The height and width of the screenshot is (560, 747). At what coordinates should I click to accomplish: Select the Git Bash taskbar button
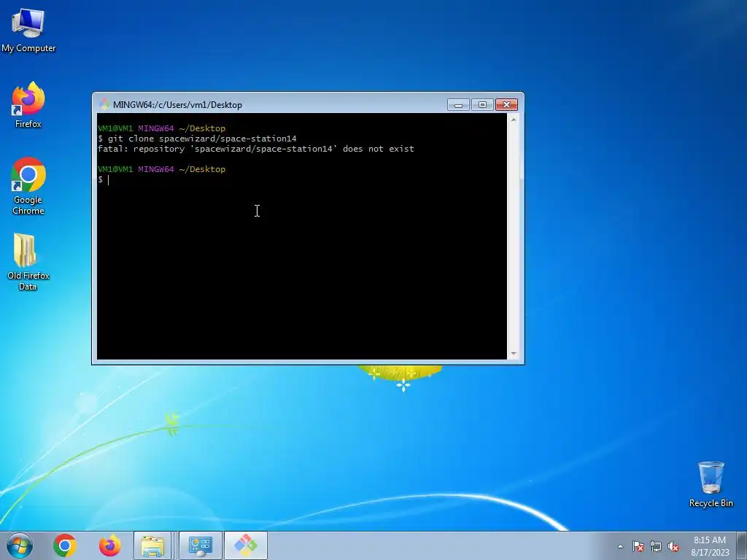[x=245, y=545]
